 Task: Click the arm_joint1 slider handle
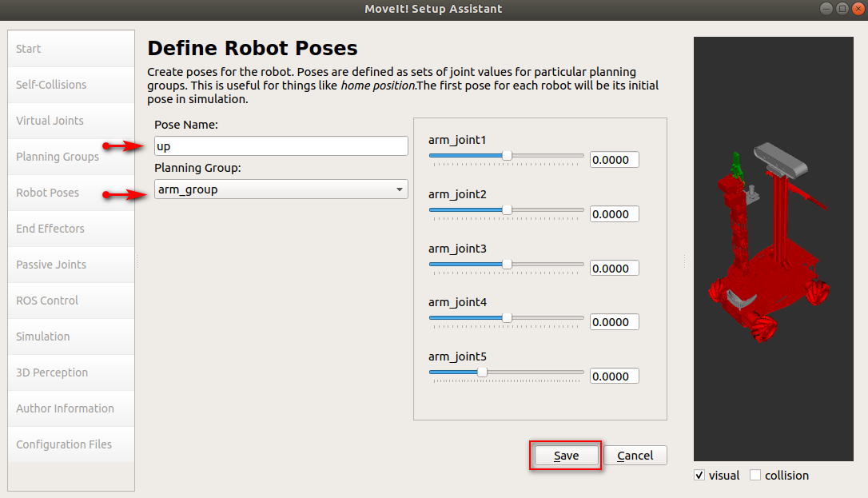point(507,156)
